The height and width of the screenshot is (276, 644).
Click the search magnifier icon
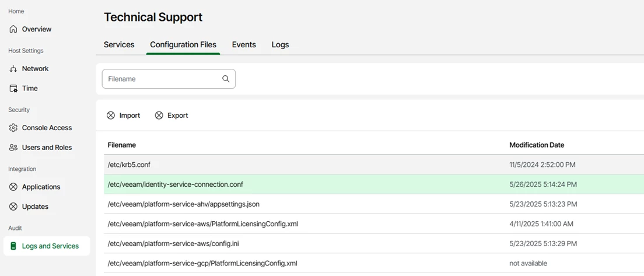[226, 79]
